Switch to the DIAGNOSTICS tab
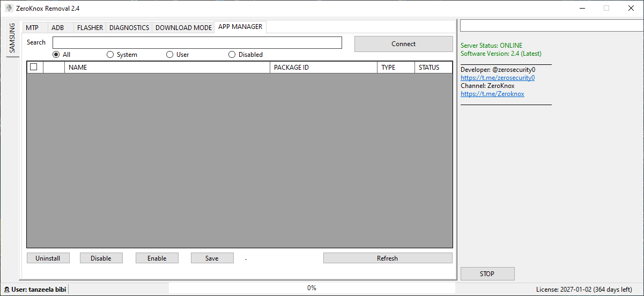Image resolution: width=644 pixels, height=296 pixels. [129, 27]
